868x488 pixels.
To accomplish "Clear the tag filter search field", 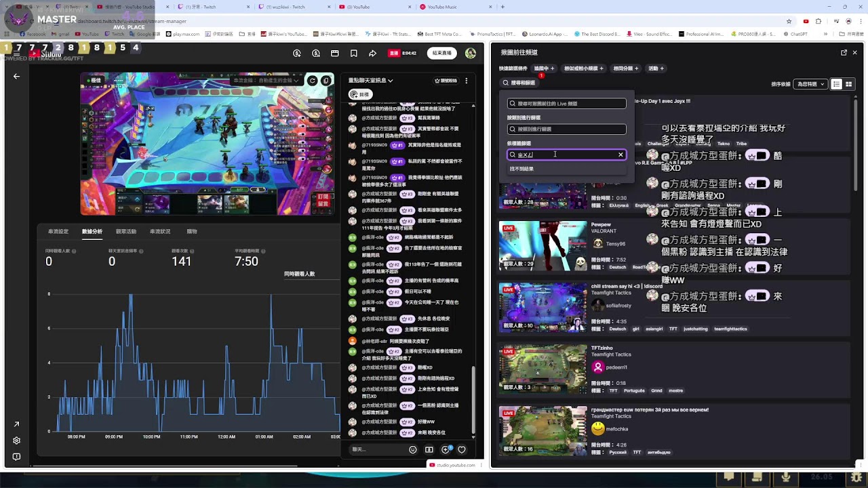I will coord(620,155).
